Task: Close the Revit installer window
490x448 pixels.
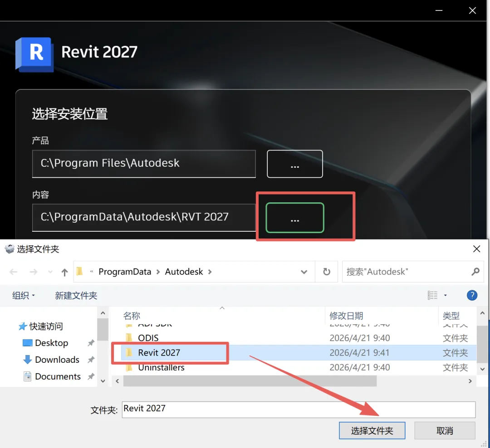Action: pyautogui.click(x=472, y=10)
